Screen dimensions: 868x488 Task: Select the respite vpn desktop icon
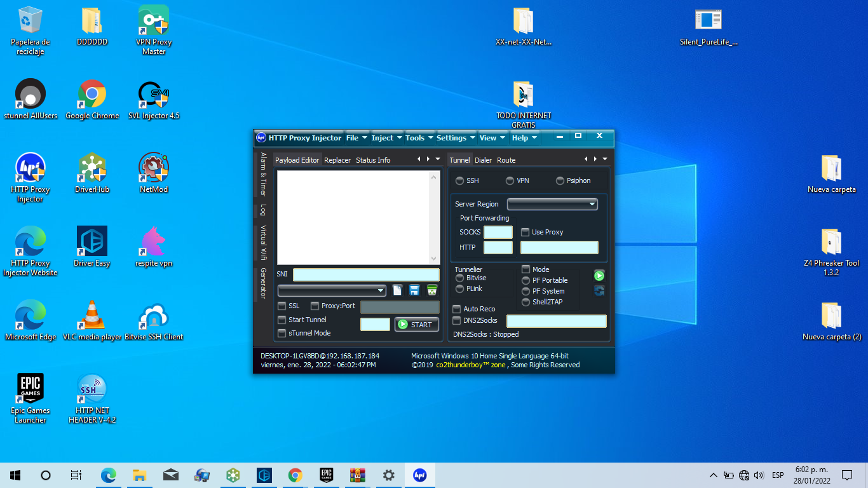coord(154,247)
